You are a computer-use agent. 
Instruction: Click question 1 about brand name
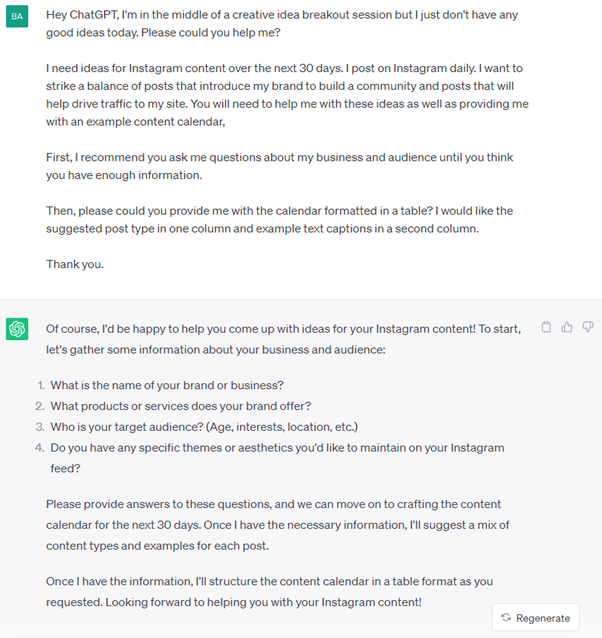point(167,385)
